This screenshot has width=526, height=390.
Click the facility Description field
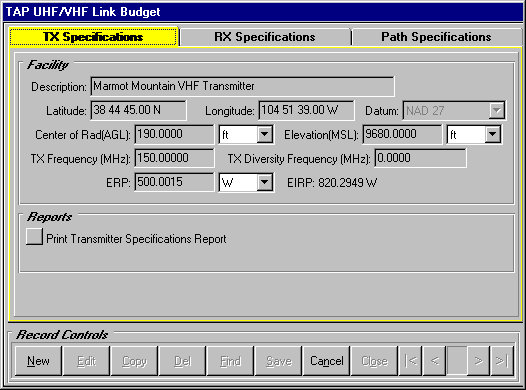pyautogui.click(x=242, y=86)
